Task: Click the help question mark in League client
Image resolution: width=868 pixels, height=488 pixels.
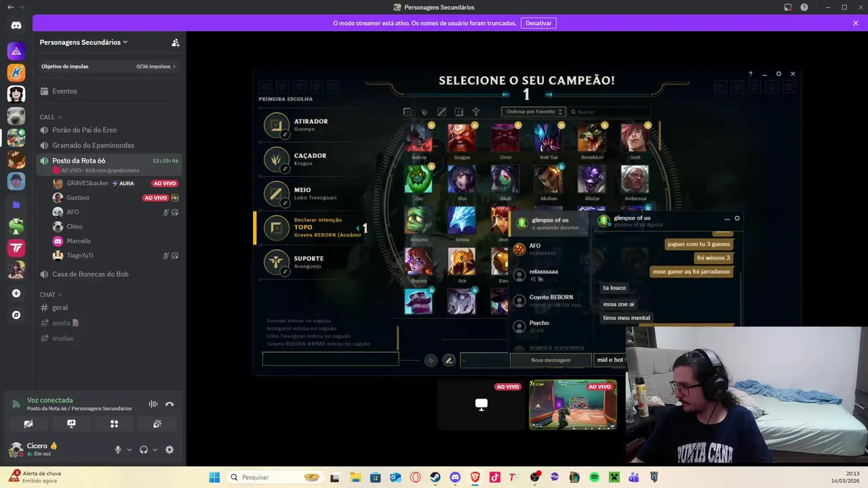Action: 750,74
